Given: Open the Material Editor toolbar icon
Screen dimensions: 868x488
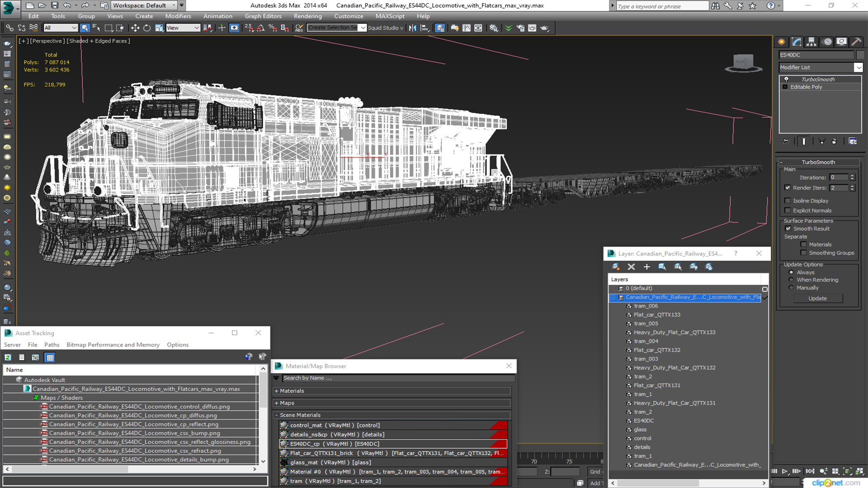Looking at the screenshot, I should tap(494, 28).
